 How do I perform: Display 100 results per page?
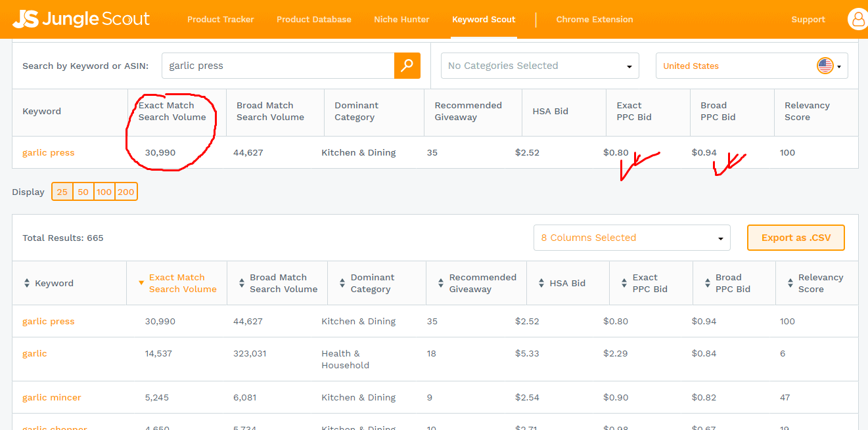(x=104, y=192)
